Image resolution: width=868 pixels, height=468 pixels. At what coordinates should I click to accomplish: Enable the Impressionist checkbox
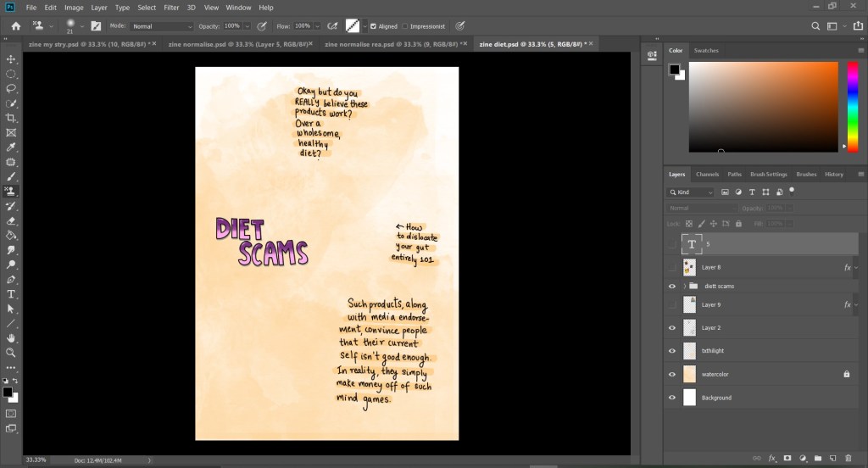tap(405, 26)
